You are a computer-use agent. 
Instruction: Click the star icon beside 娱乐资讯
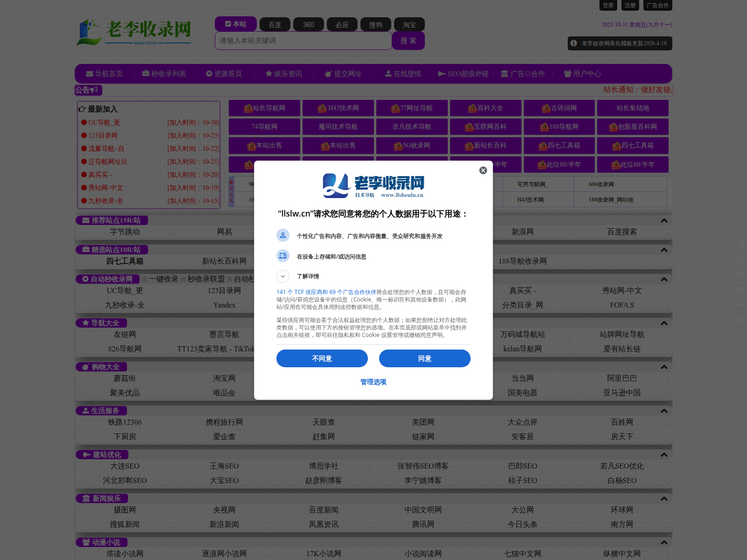point(269,74)
